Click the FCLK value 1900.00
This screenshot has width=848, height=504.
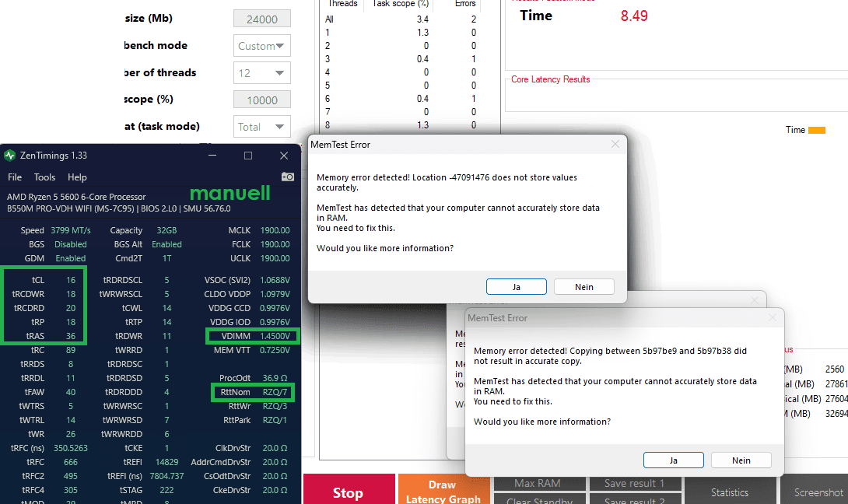[275, 244]
